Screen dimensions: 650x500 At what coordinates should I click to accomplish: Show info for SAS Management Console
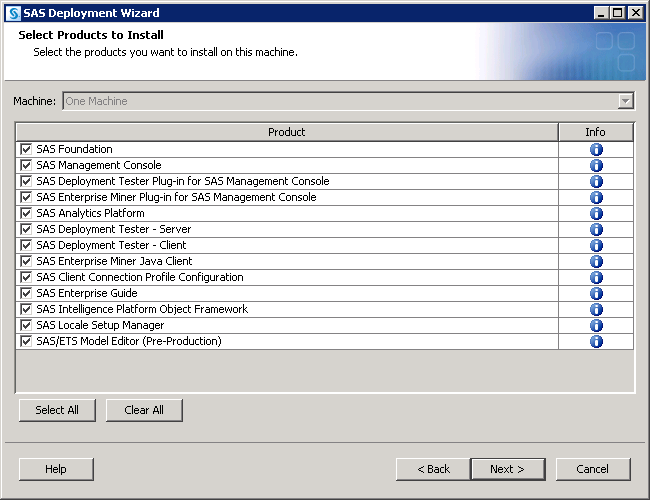[x=596, y=165]
